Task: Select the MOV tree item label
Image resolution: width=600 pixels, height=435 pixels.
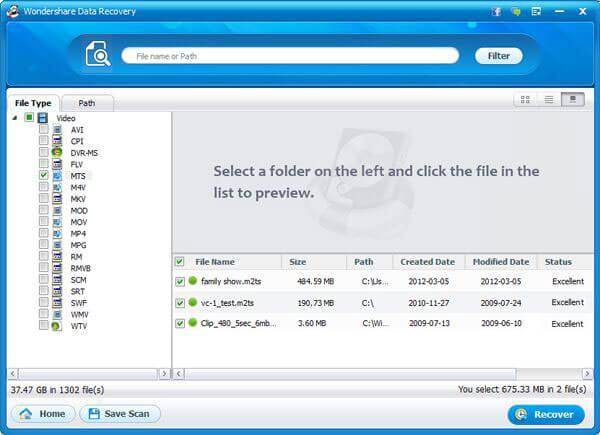Action: click(79, 222)
